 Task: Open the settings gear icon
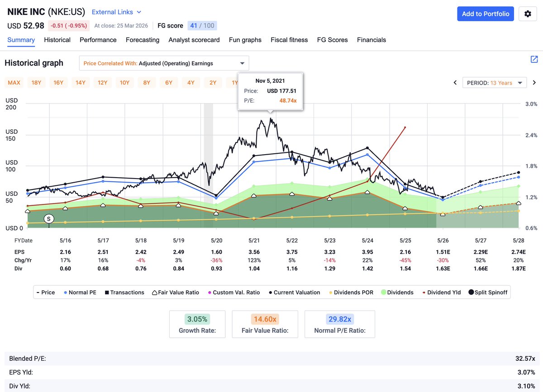[x=527, y=14]
